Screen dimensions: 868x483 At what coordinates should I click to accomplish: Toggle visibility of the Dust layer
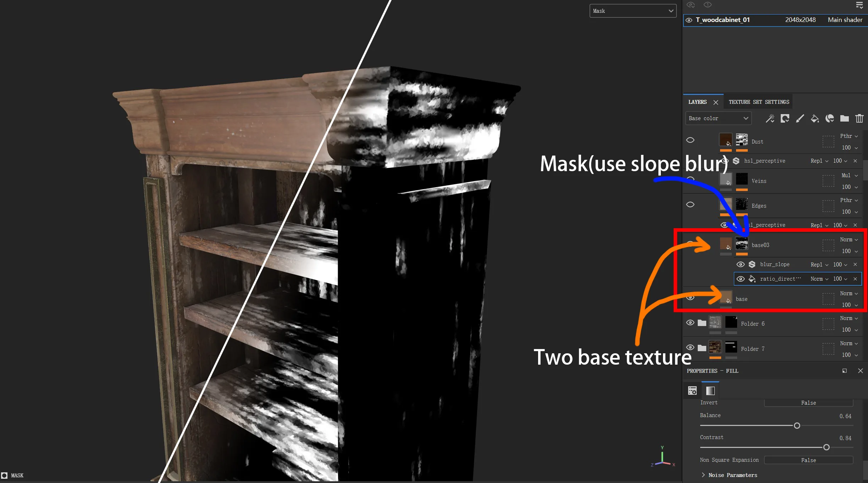click(690, 140)
